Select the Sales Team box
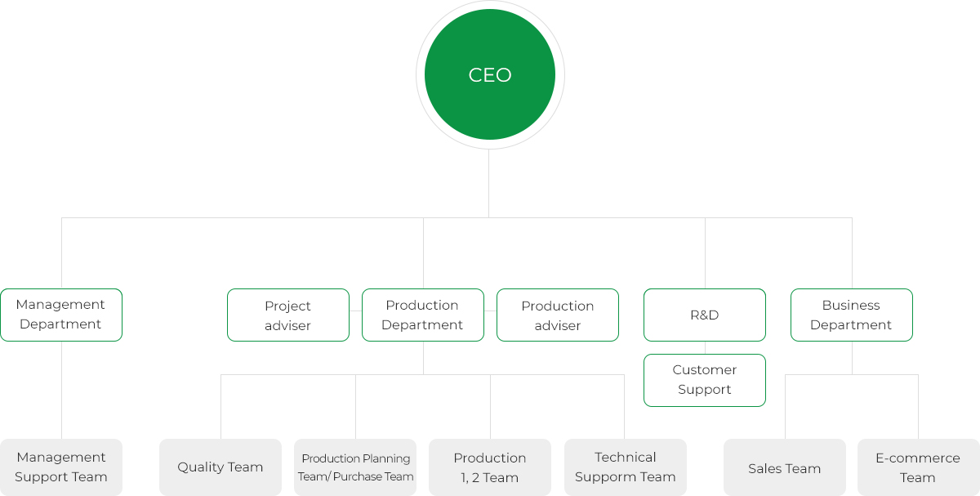 coord(785,467)
